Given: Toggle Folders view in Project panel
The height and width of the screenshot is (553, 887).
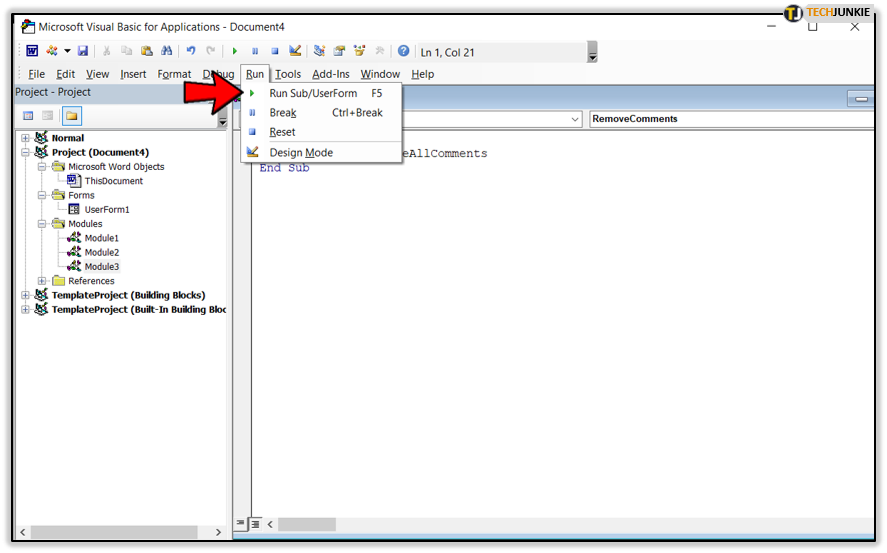Looking at the screenshot, I should [71, 116].
